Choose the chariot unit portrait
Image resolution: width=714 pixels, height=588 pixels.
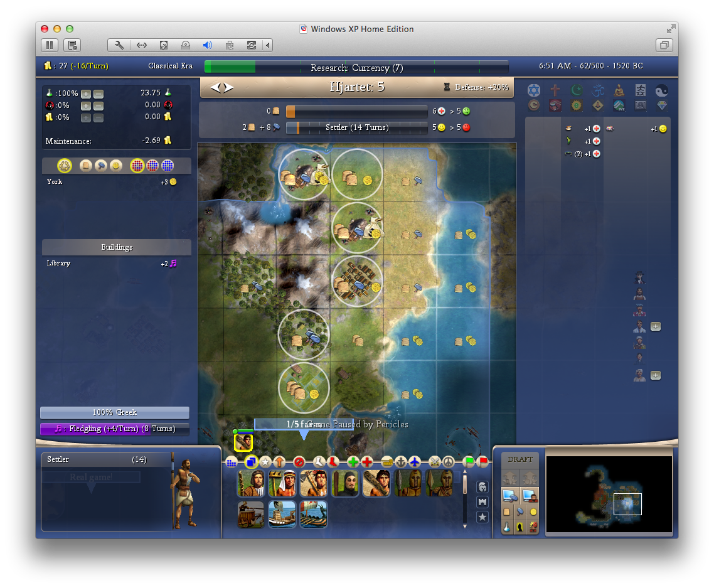(250, 515)
